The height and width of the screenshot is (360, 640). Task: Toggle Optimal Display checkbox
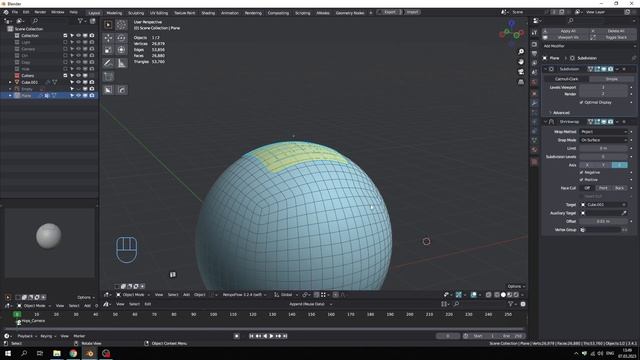pyautogui.click(x=582, y=102)
